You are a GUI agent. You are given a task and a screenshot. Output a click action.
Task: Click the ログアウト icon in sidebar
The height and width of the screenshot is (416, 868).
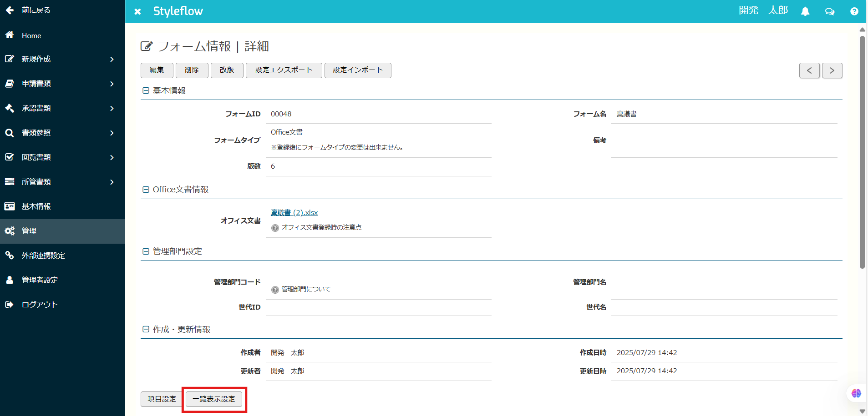pos(10,304)
